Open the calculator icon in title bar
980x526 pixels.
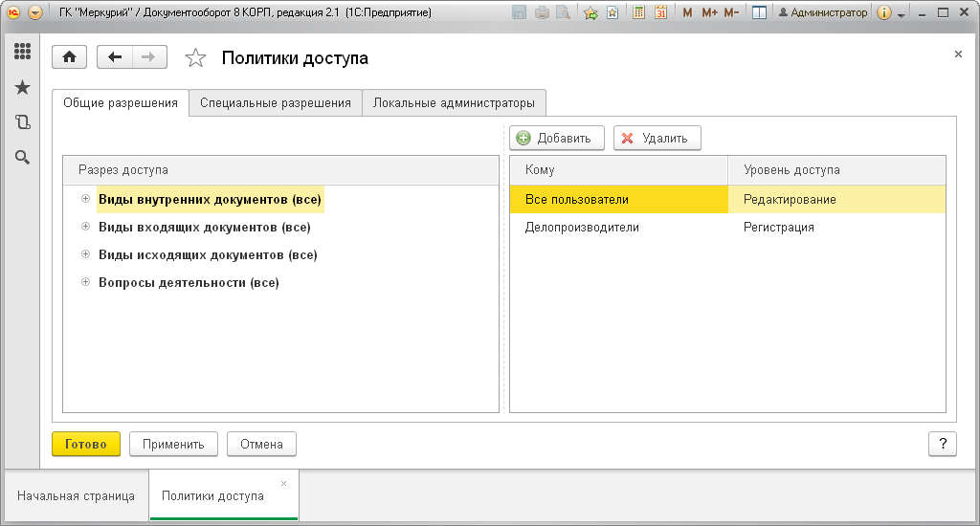(x=638, y=12)
